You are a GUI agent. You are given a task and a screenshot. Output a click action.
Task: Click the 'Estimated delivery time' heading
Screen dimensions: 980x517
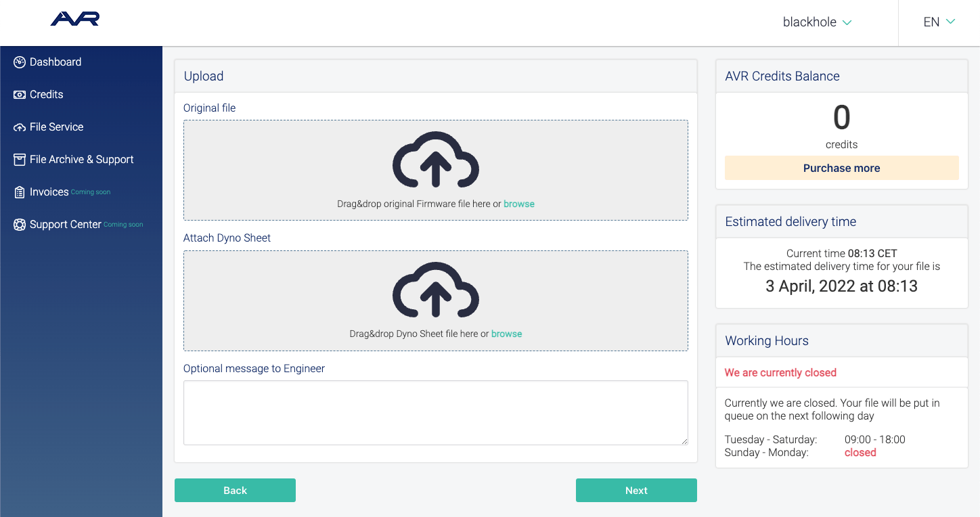(x=790, y=222)
